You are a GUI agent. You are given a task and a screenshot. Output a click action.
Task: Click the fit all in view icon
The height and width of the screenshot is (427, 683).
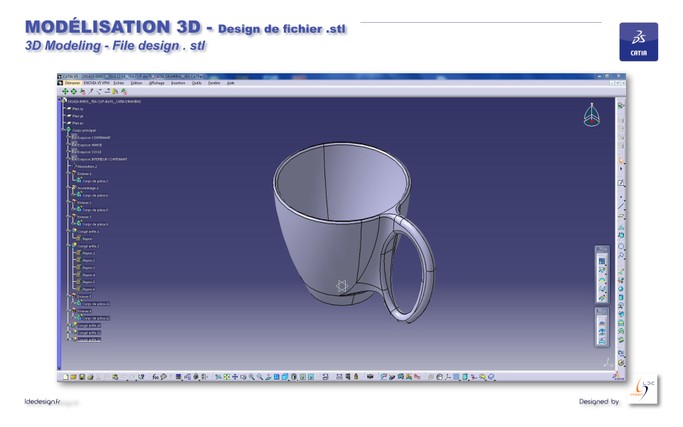click(x=226, y=377)
